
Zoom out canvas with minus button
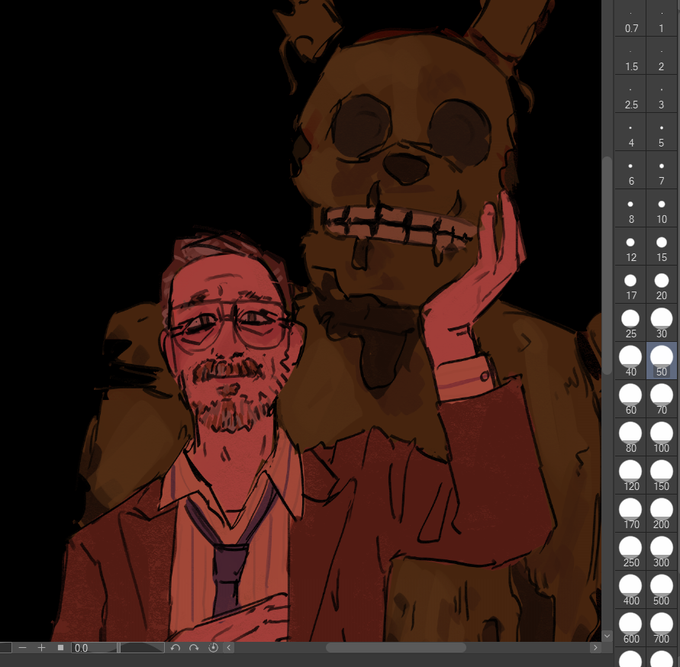click(x=23, y=648)
